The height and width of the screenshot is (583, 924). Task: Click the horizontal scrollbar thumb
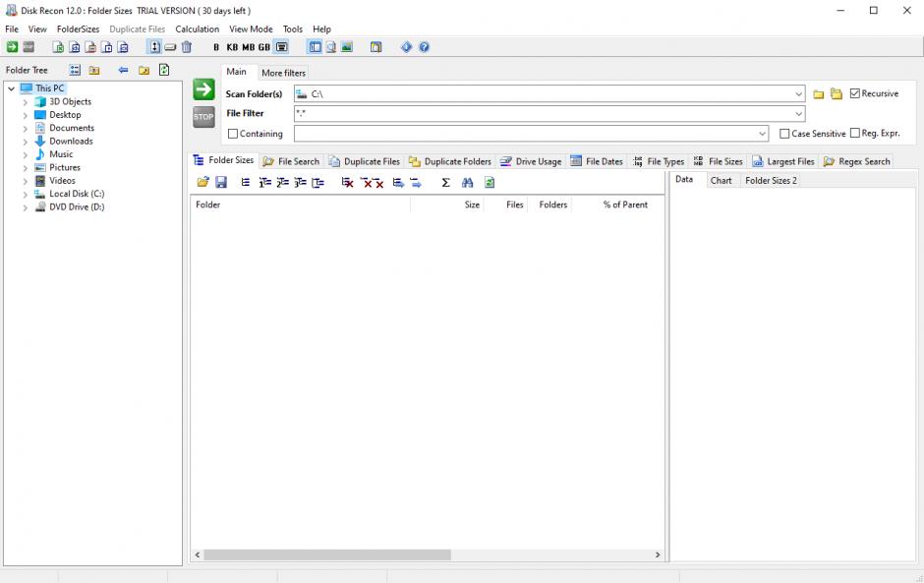[x=327, y=554]
